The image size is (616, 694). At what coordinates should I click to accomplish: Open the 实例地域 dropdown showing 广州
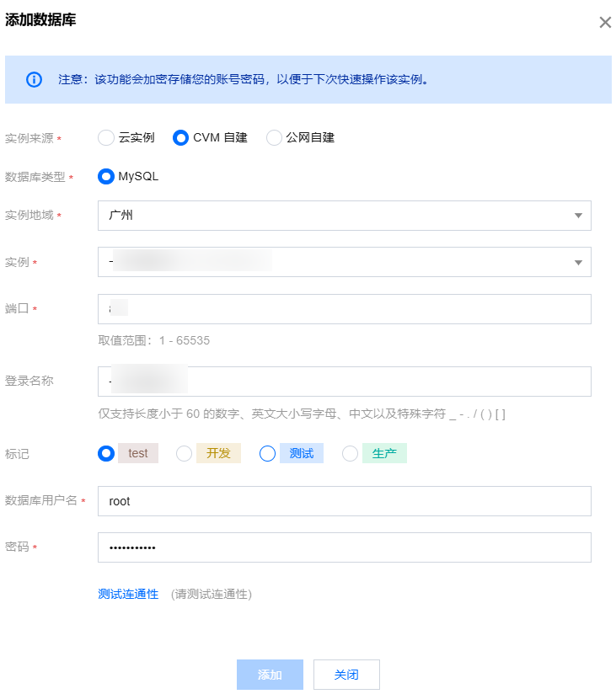tap(344, 216)
